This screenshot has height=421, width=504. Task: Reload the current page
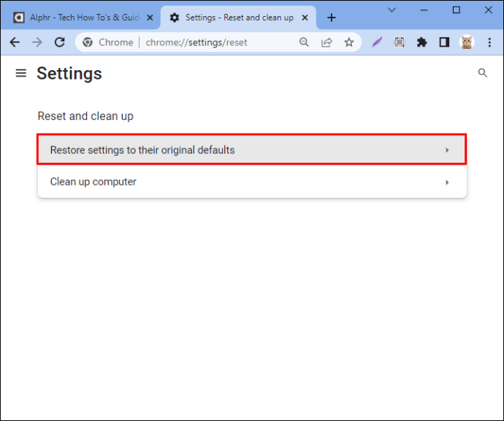(59, 42)
